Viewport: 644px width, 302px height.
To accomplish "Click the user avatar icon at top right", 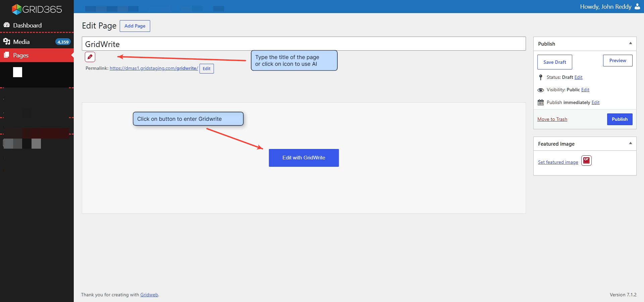I will coord(637,6).
